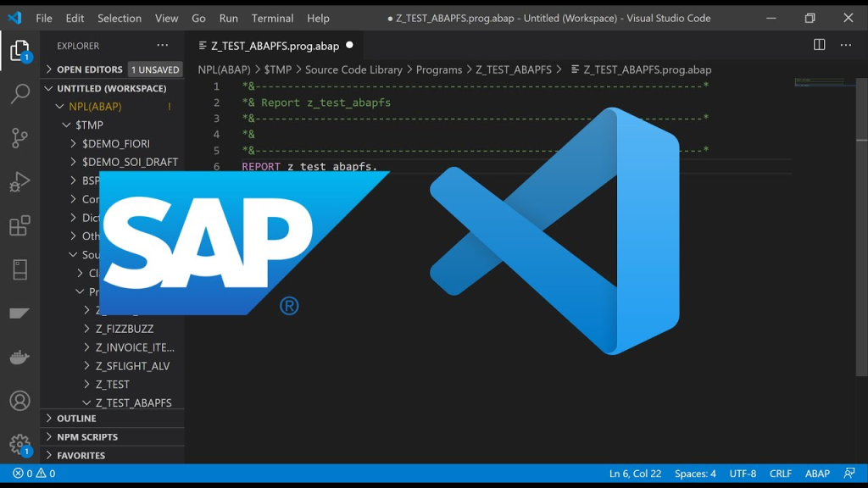868x488 pixels.
Task: Open the Terminal menu
Action: (272, 19)
